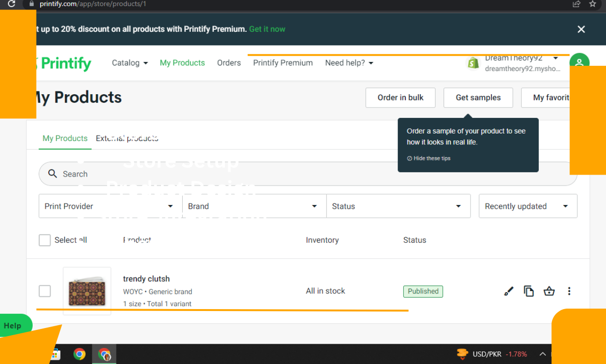Follow the Get it now premium link

tap(267, 29)
